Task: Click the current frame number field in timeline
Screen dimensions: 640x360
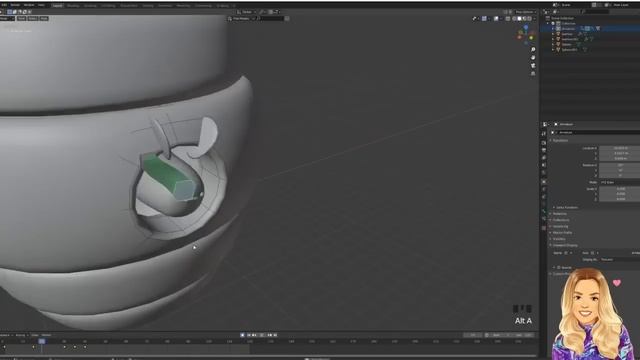Action: click(473, 335)
